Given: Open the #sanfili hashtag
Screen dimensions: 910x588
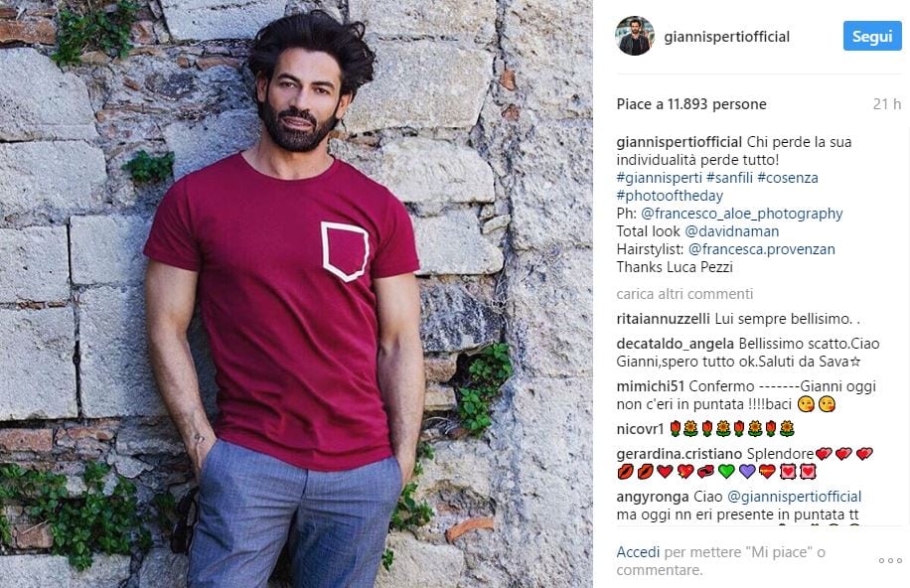Looking at the screenshot, I should coord(729,178).
